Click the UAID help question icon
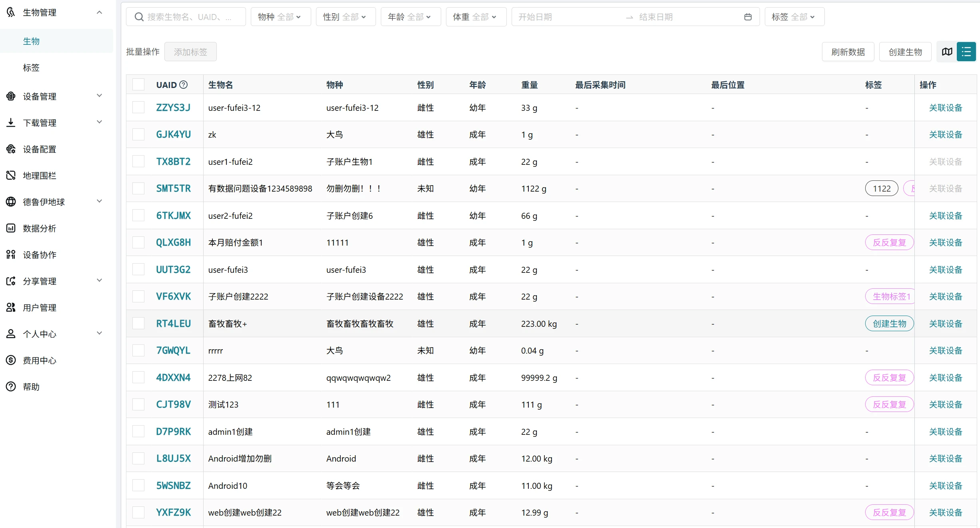The width and height of the screenshot is (980, 528). tap(184, 85)
